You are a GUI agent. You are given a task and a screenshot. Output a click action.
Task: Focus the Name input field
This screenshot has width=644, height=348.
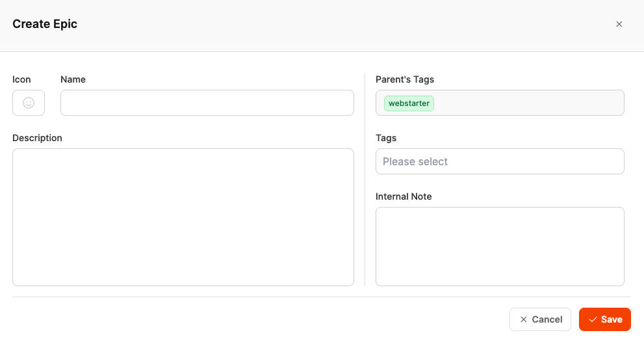(x=207, y=103)
